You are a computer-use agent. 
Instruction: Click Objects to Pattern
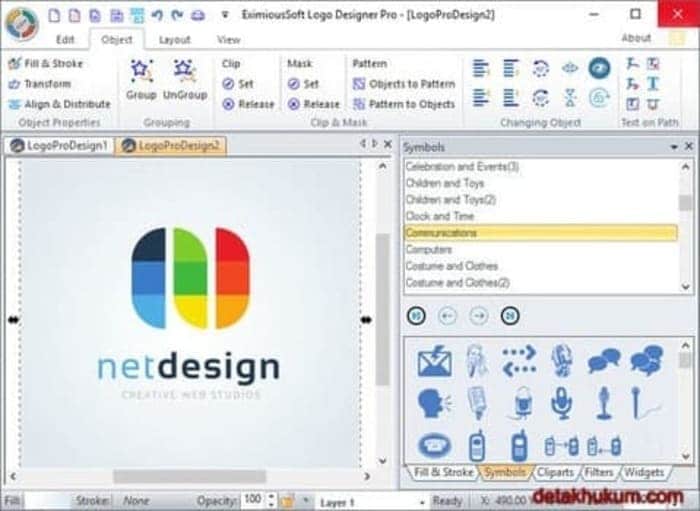404,84
